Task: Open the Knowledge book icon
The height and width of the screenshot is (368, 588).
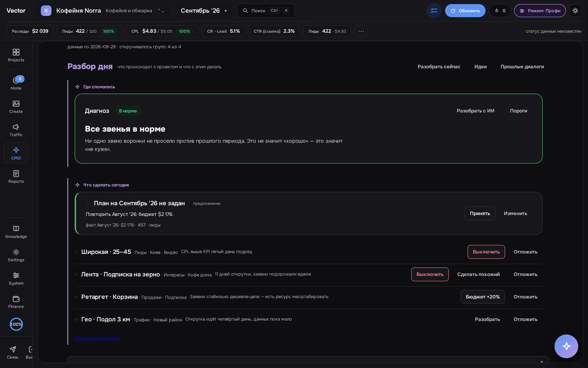Action: point(16,232)
